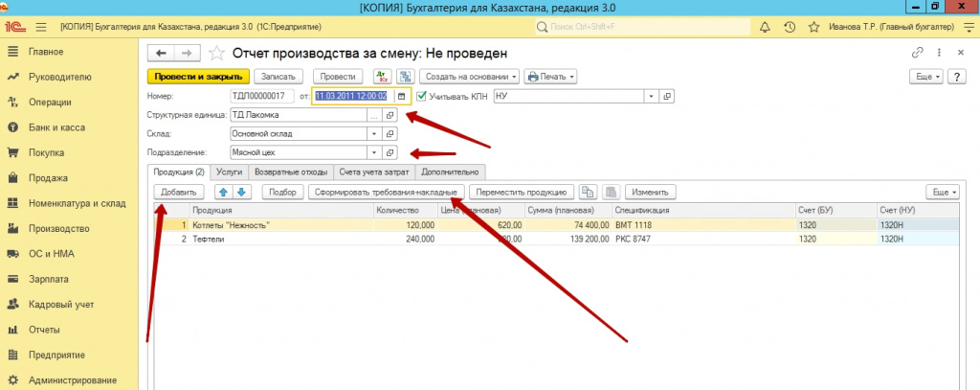Open the НУ field's linked item
Screen dimensions: 980x390
667,97
